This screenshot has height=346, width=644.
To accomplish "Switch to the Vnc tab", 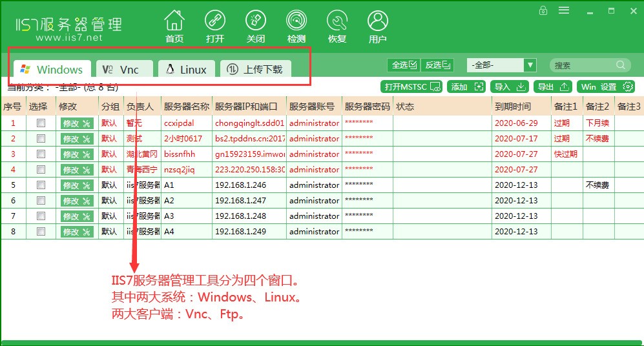I will tap(124, 70).
